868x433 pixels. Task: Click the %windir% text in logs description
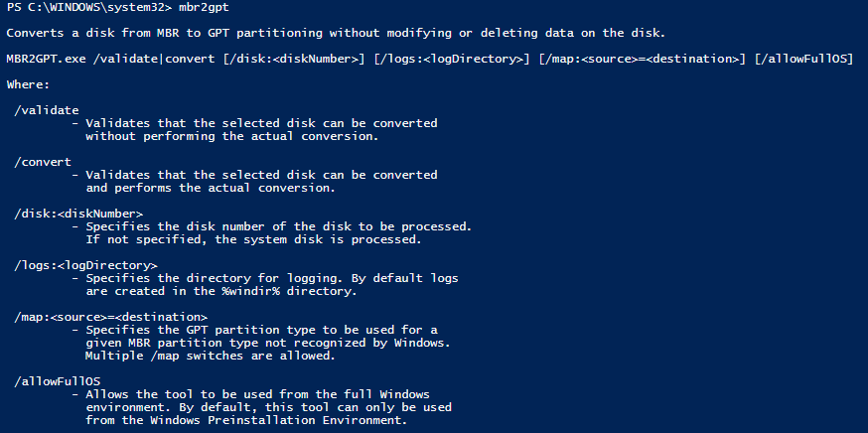[x=251, y=291]
